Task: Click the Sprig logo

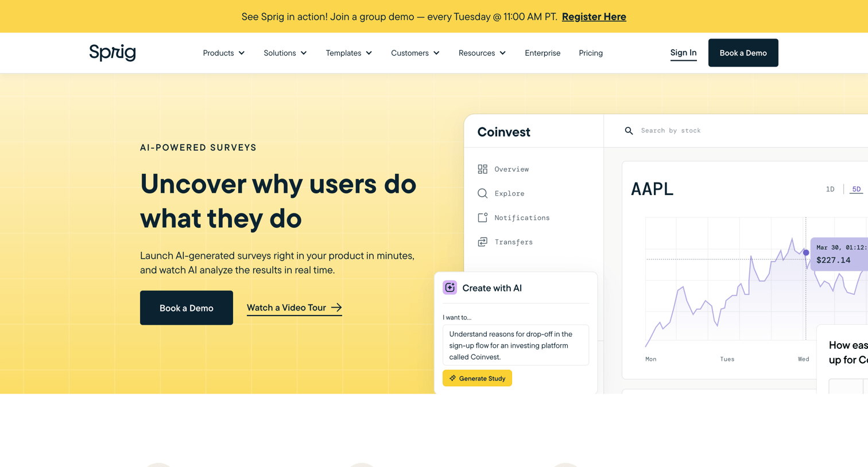Action: pyautogui.click(x=113, y=52)
